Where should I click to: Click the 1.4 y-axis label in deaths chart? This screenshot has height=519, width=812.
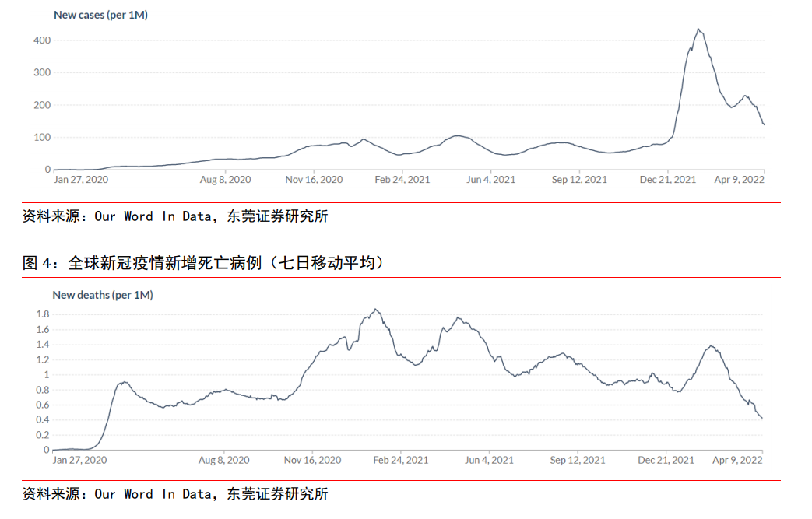pyautogui.click(x=43, y=345)
